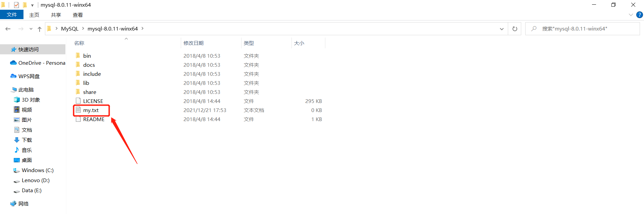Open Quick access in sidebar
Screen dimensions: 644x214
click(x=33, y=49)
